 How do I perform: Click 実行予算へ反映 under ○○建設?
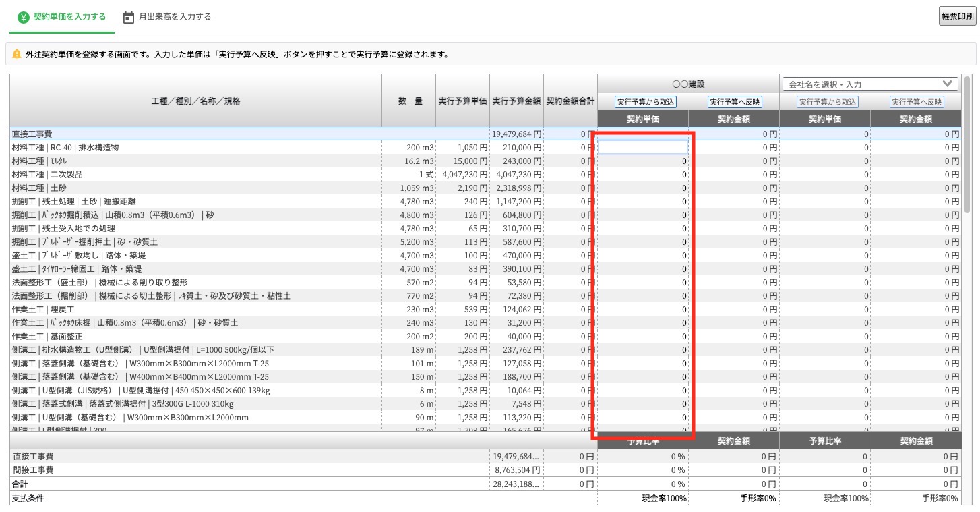735,102
